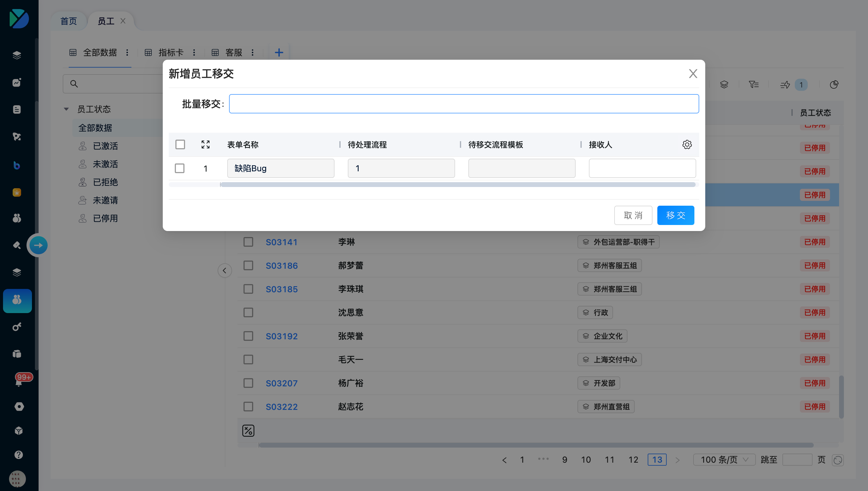Click the 待移交流程模板 field for 缺陷Bug

click(522, 168)
